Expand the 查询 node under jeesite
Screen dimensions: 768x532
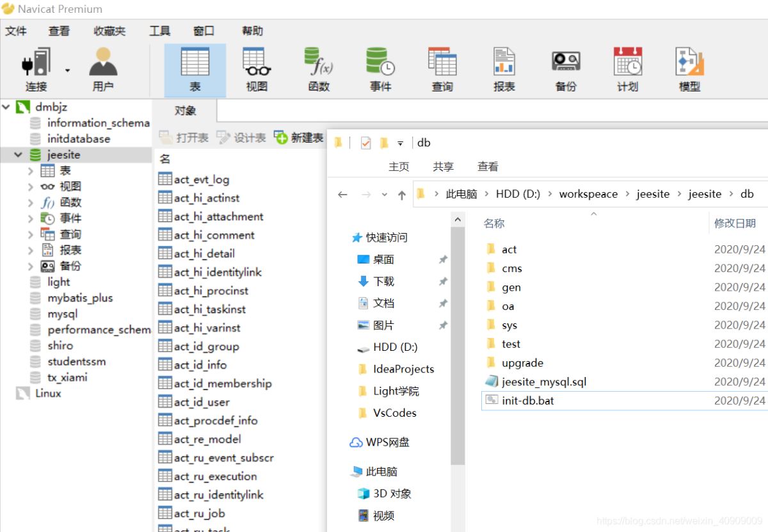point(31,234)
